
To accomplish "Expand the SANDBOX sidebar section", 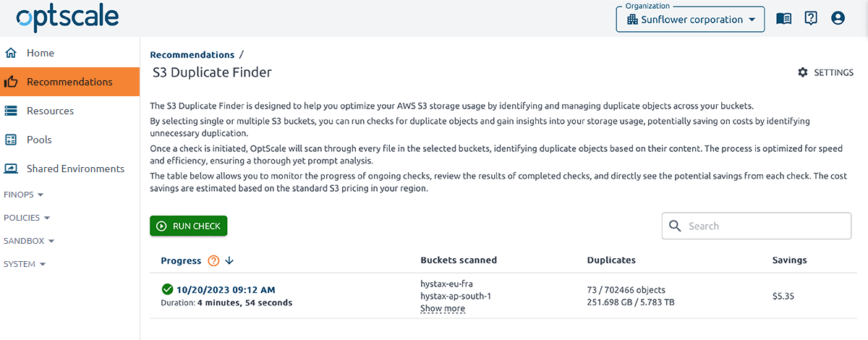I will (x=29, y=241).
